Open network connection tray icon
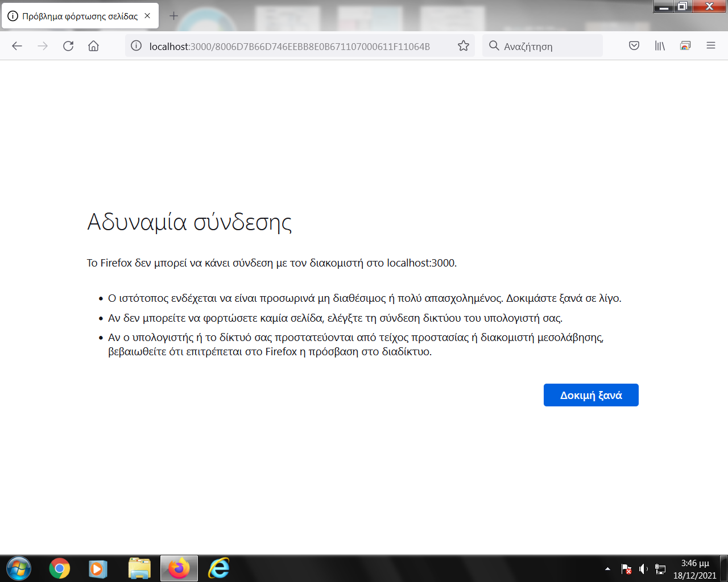Image resolution: width=728 pixels, height=582 pixels. pos(660,569)
